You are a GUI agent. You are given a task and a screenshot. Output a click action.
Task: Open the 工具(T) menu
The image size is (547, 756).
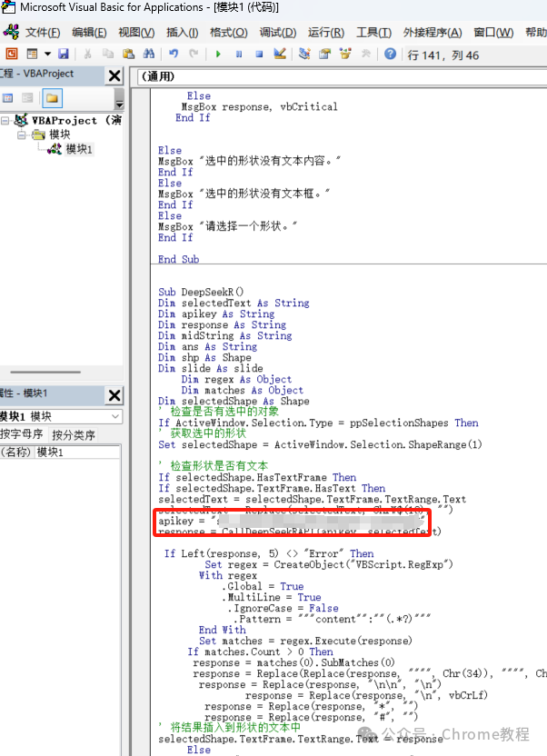click(x=373, y=33)
